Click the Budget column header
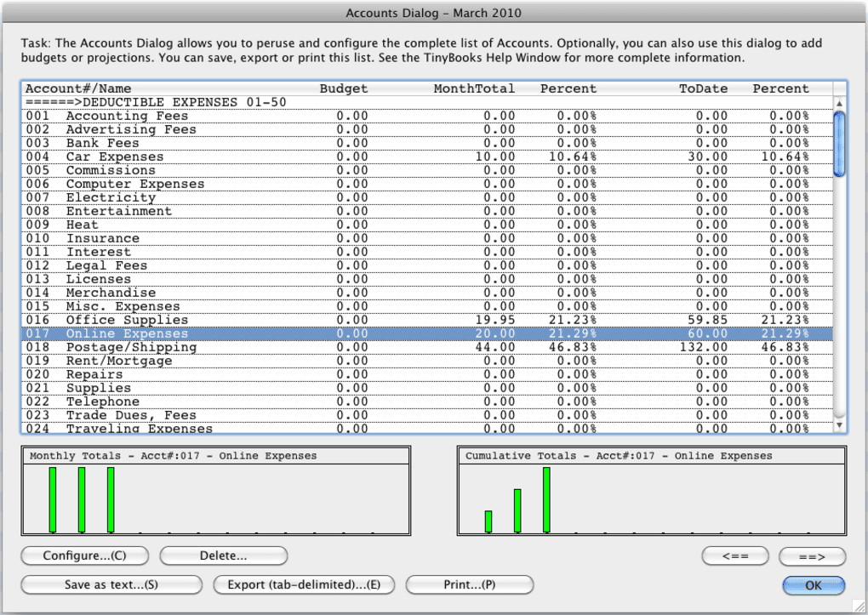This screenshot has width=868, height=615. pos(344,88)
